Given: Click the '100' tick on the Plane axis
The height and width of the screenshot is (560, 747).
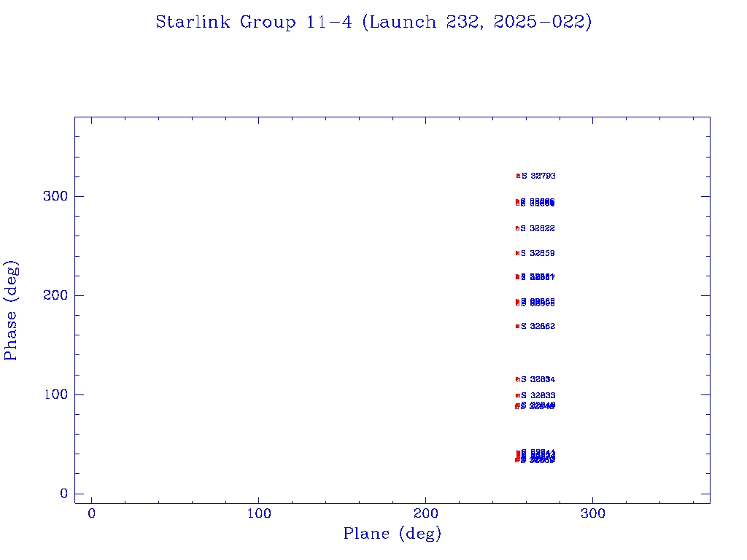Looking at the screenshot, I should [259, 513].
